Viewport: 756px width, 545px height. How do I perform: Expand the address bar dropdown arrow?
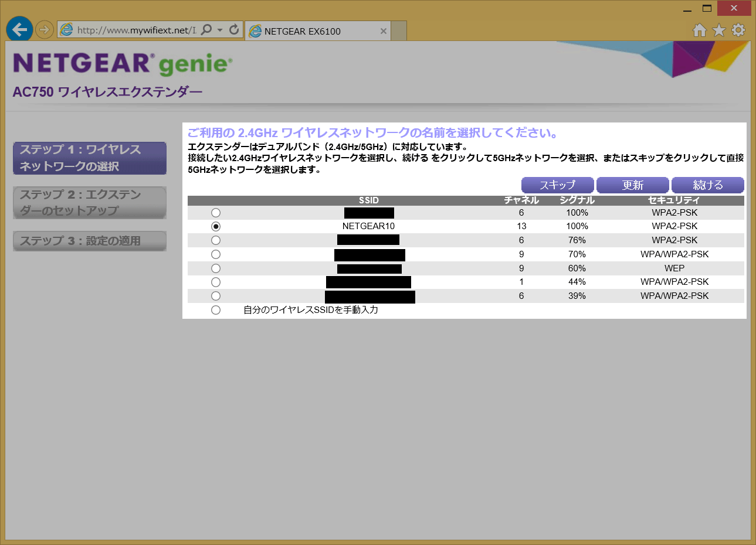point(220,30)
